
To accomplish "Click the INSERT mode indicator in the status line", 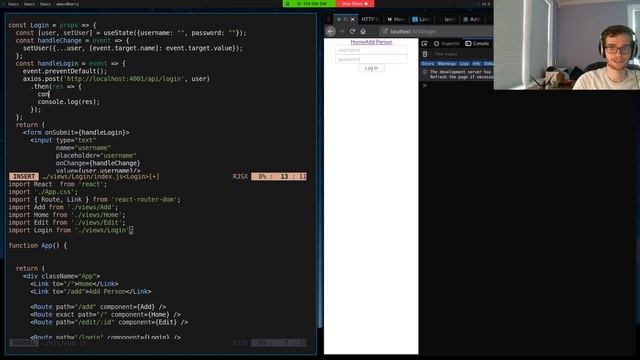I will (24, 177).
